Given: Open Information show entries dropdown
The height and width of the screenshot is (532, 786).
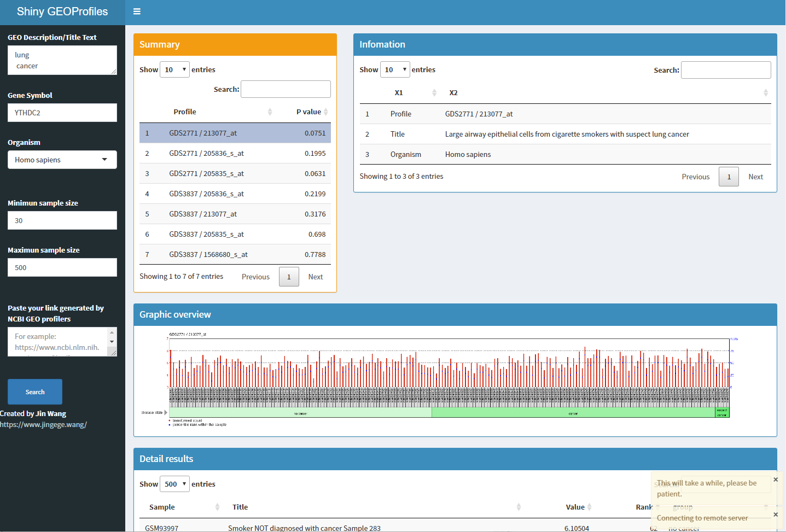Looking at the screenshot, I should coord(395,69).
